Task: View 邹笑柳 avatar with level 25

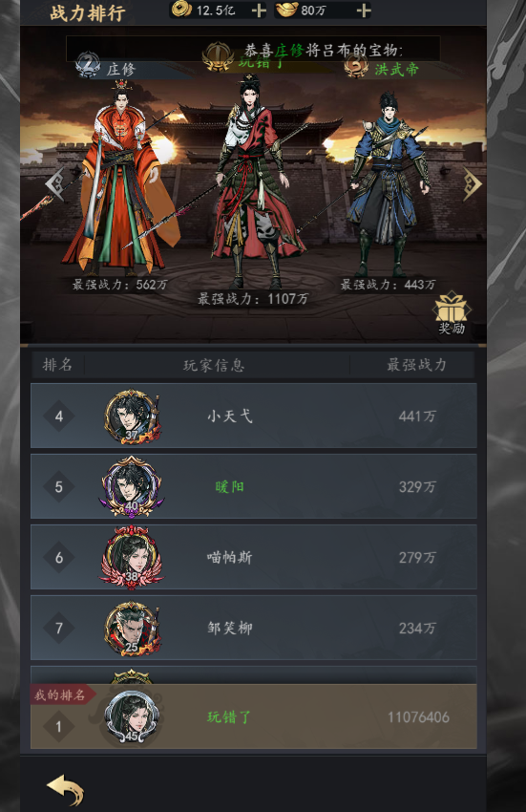Action: click(x=132, y=629)
